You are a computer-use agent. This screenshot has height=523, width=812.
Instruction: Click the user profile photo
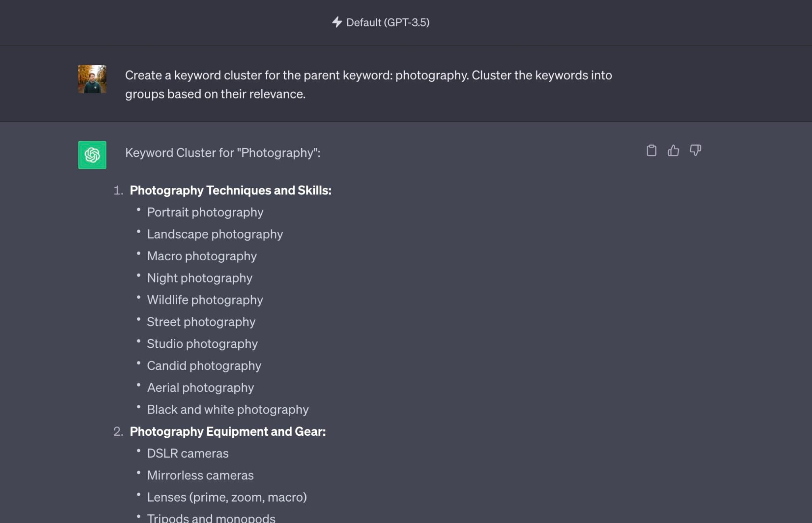pyautogui.click(x=92, y=79)
